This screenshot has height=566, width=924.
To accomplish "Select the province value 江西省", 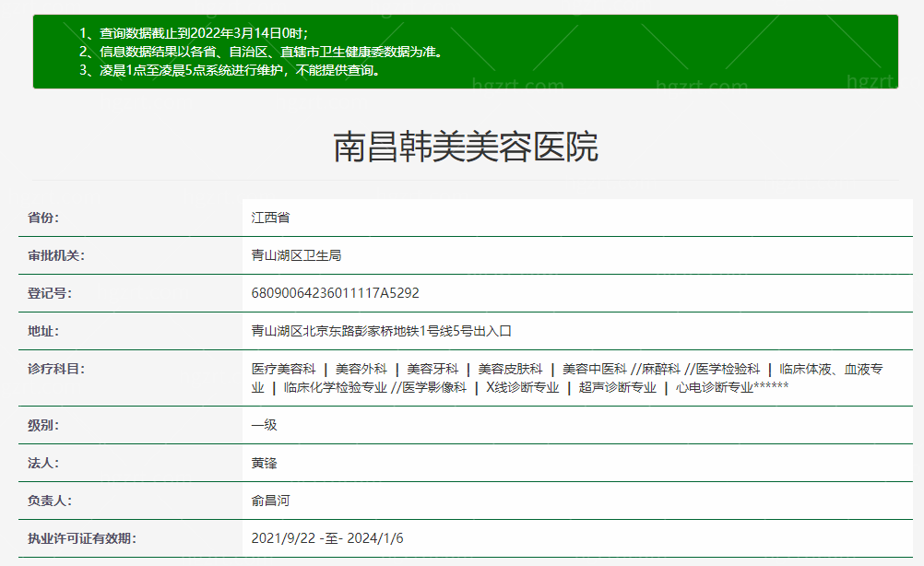I will click(x=270, y=218).
